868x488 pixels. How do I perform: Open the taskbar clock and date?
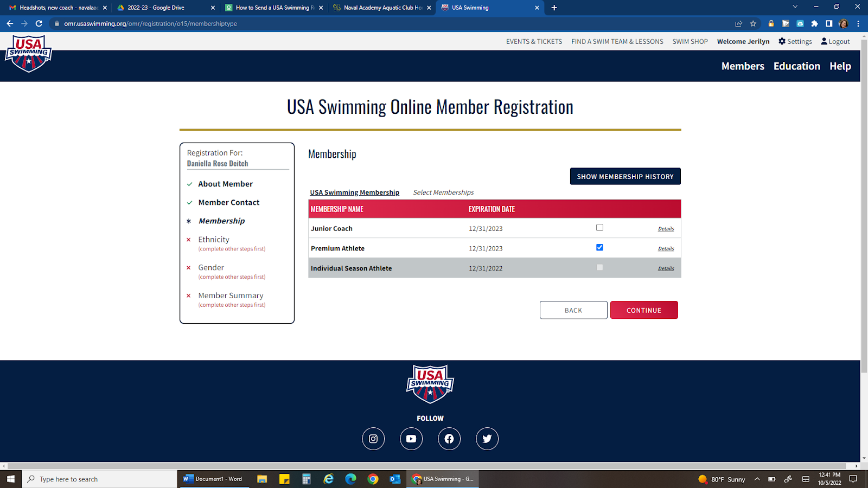point(829,479)
